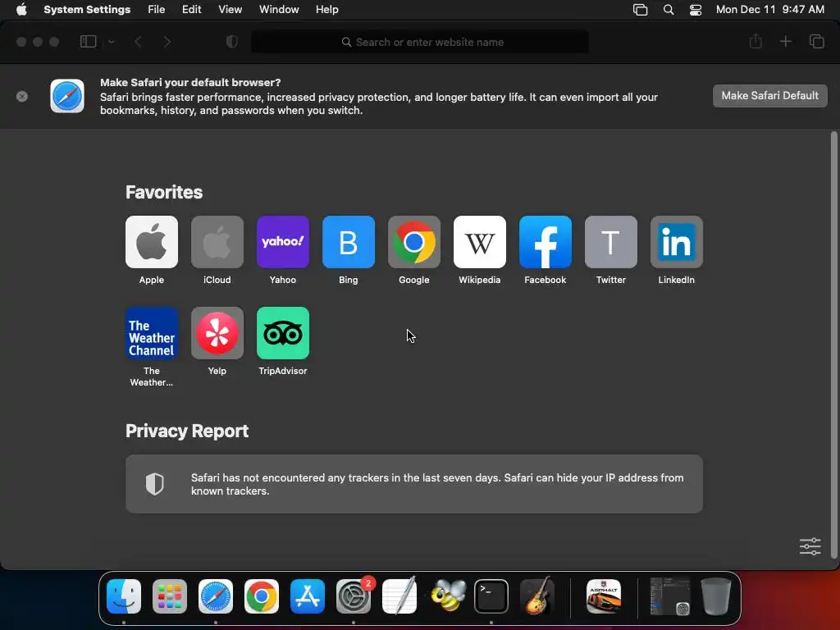Open the Yelp favorite

point(217,333)
